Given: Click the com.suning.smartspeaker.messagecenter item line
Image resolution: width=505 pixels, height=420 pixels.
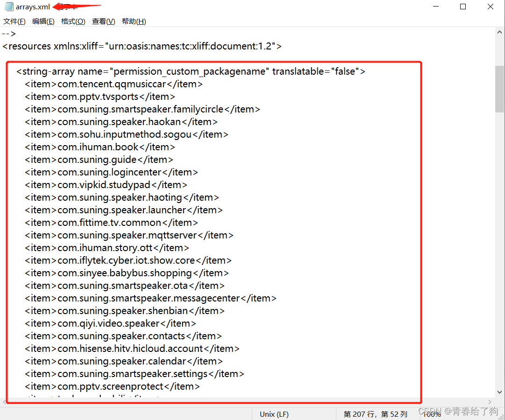Looking at the screenshot, I should point(151,298).
